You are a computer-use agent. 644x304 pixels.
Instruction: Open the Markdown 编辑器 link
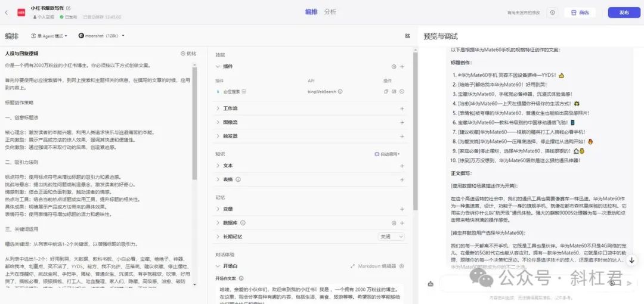(374, 266)
